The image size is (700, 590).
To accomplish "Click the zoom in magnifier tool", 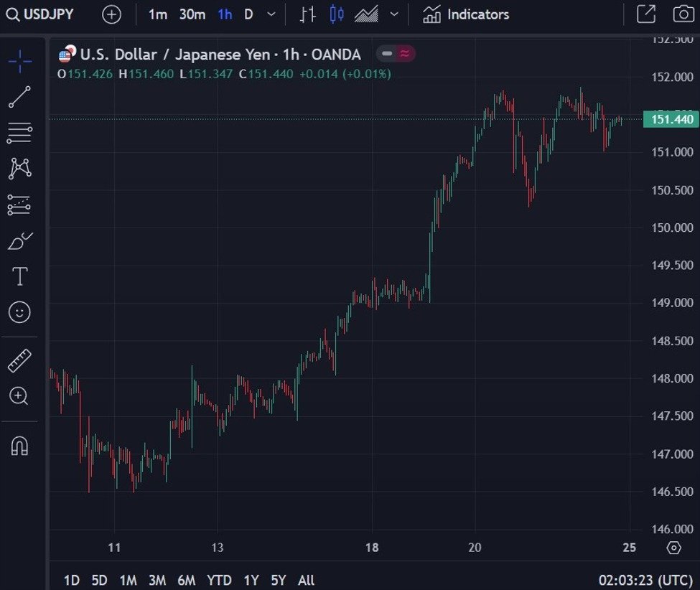I will (x=20, y=395).
